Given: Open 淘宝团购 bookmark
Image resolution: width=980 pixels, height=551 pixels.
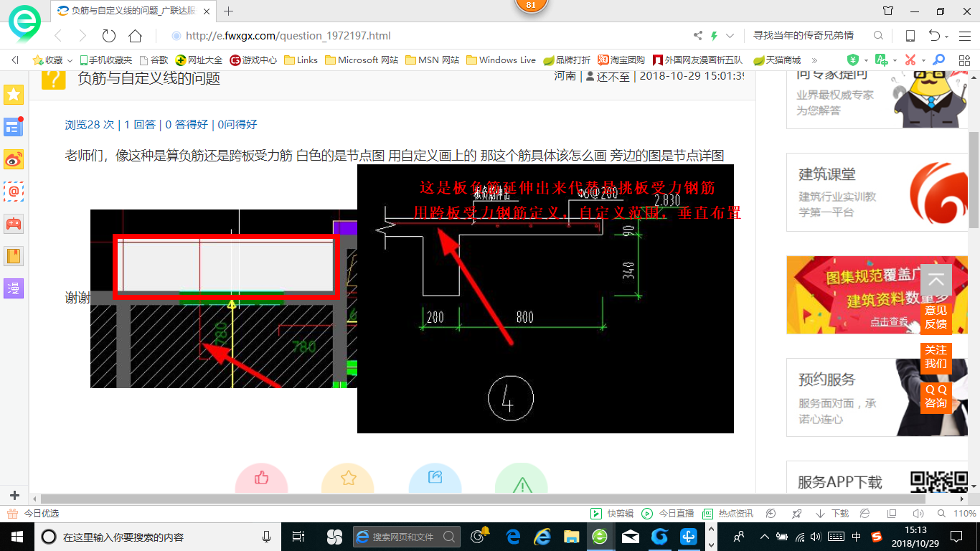Looking at the screenshot, I should click(x=622, y=60).
